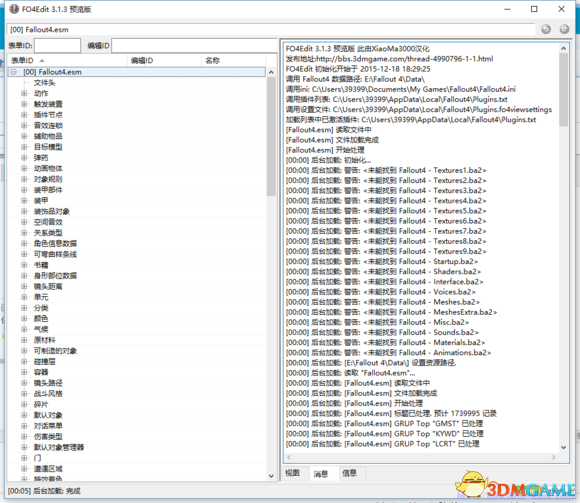The height and width of the screenshot is (503, 580).
Task: Expand the 装饰品对象 node
Action: coord(24,211)
